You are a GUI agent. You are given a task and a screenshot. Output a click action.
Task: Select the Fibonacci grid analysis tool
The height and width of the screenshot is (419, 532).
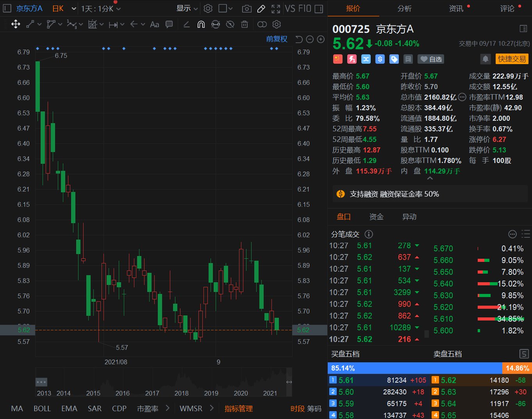pos(92,24)
